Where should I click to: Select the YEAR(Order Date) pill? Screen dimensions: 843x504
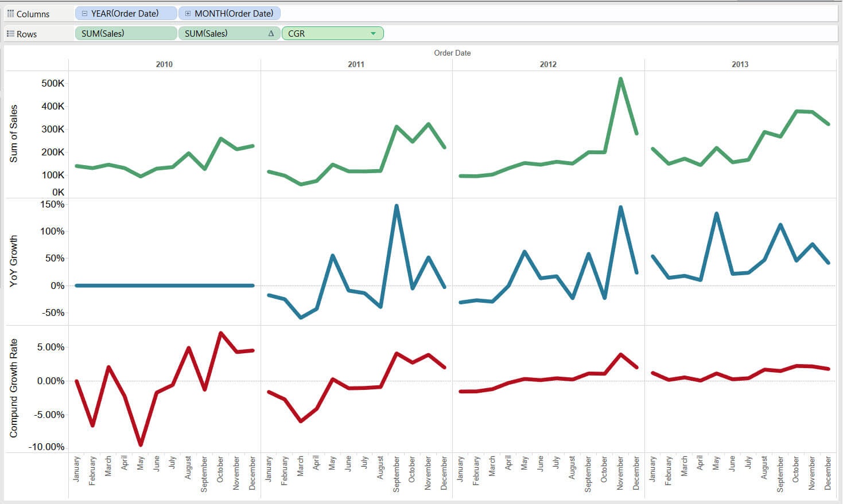tap(126, 13)
